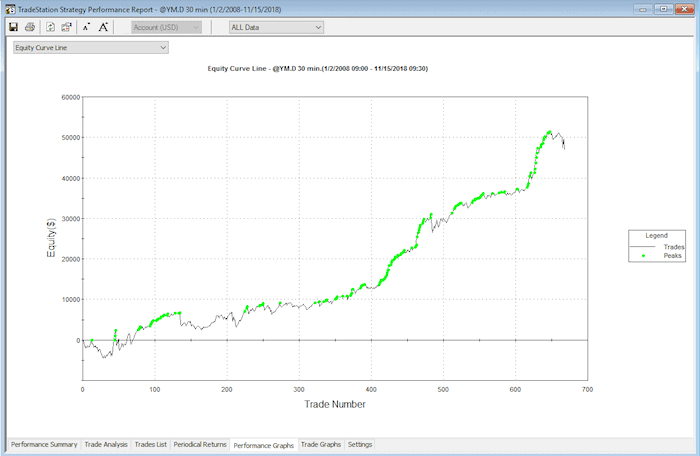Open the Trades List tab
Viewport: 700px width, 456px height.
pos(150,444)
